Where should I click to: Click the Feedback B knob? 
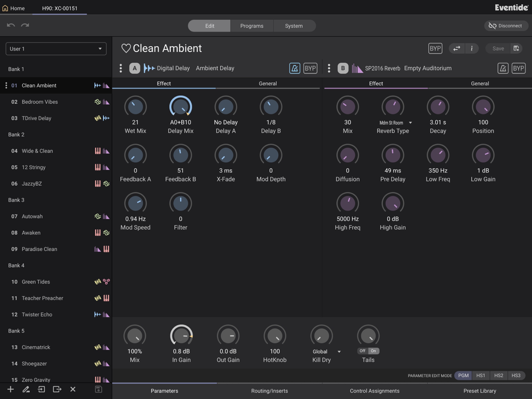[180, 155]
